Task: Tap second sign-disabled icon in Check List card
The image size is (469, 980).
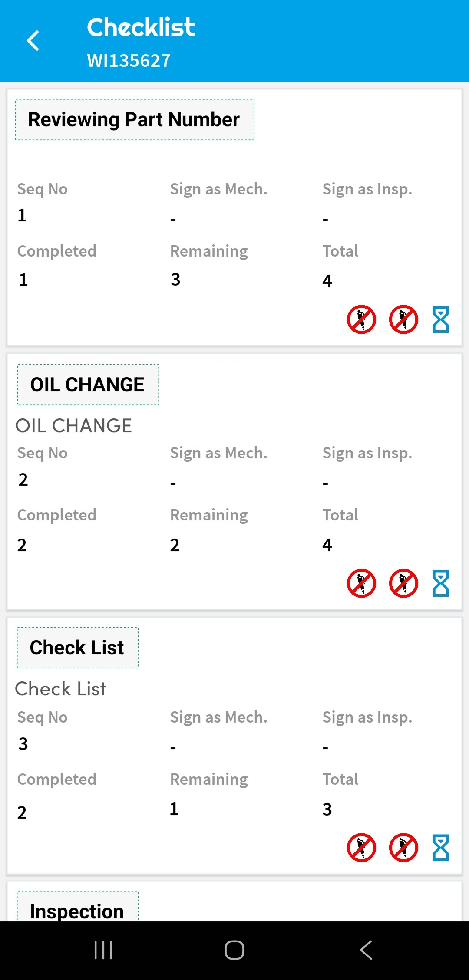Action: tap(403, 847)
